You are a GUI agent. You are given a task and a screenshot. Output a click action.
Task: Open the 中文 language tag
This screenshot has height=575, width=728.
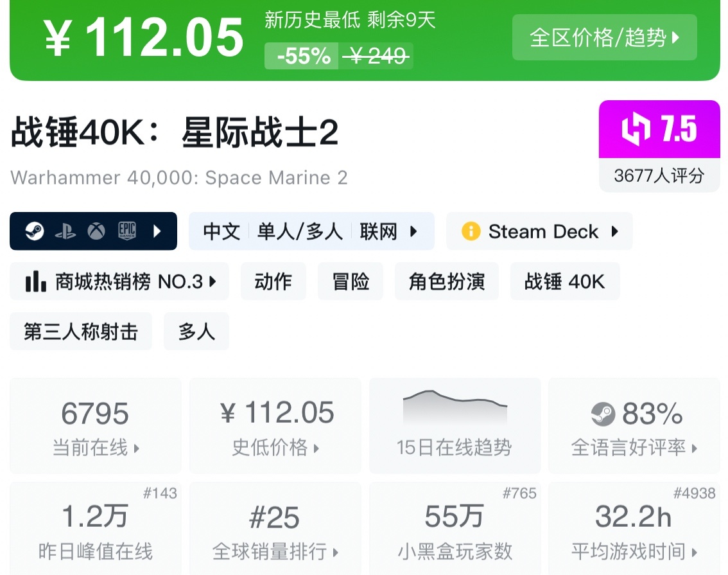click(221, 231)
